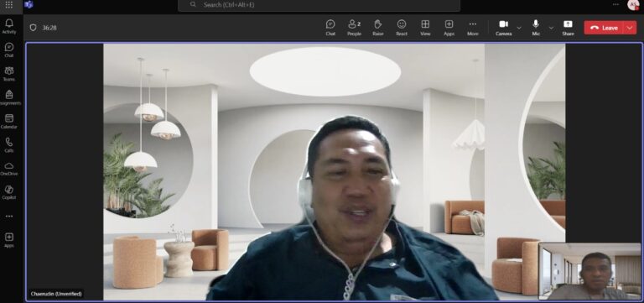
Task: Share your screen with the Share button
Action: [568, 28]
